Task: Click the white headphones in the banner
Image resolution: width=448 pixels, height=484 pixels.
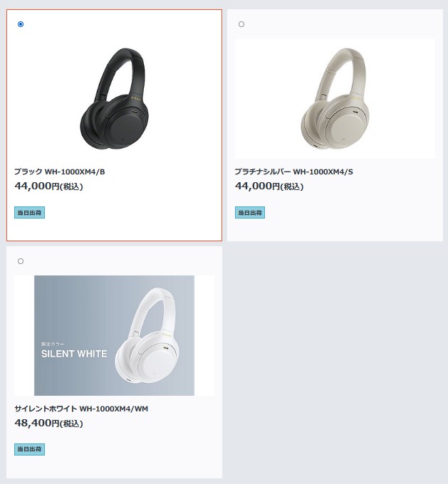Action: (x=147, y=336)
